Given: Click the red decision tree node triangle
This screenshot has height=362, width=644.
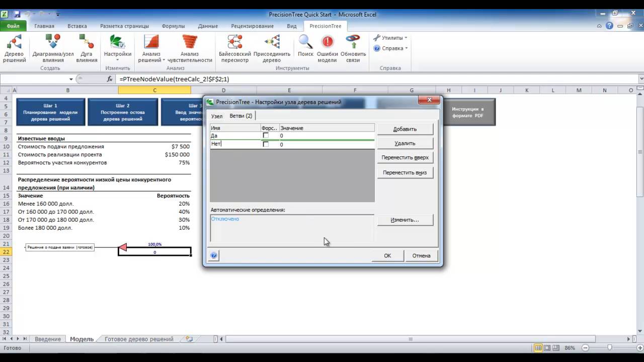Looking at the screenshot, I should coord(122,247).
